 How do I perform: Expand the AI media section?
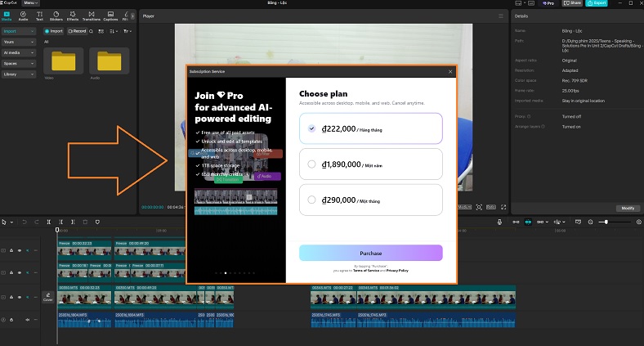click(x=19, y=52)
